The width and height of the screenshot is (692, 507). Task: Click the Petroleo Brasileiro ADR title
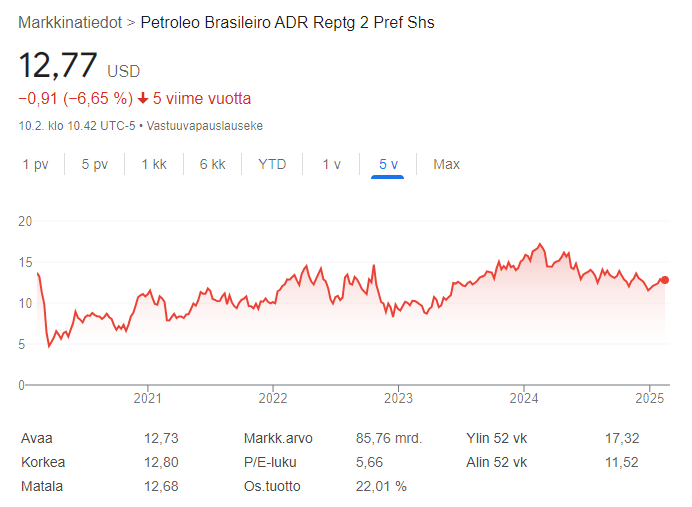[287, 23]
